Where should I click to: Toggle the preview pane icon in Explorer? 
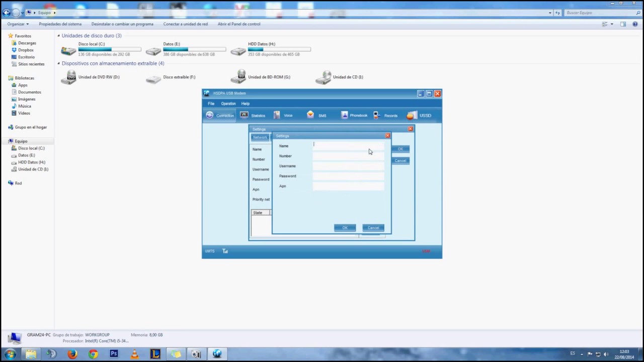(623, 24)
